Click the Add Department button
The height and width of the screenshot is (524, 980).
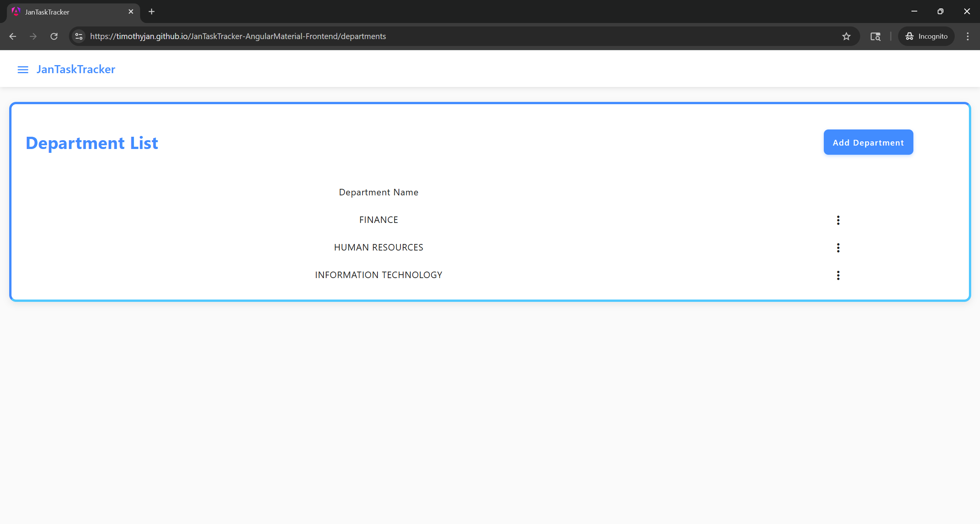tap(868, 142)
